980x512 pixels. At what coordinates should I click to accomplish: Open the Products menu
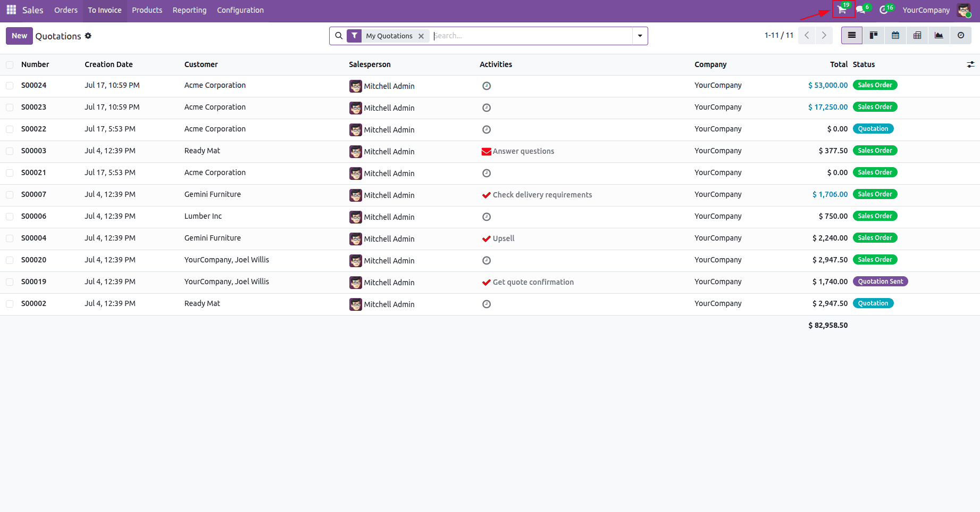pos(147,10)
